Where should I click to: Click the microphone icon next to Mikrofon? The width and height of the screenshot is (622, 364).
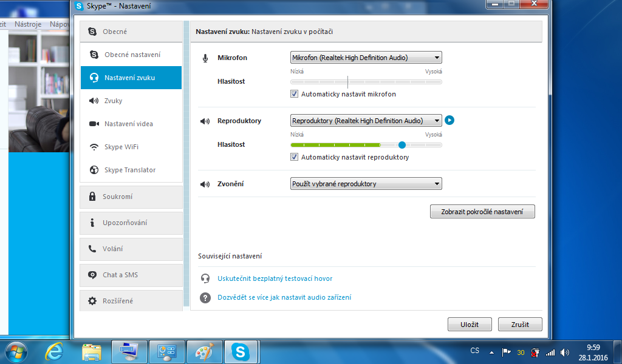click(x=205, y=58)
